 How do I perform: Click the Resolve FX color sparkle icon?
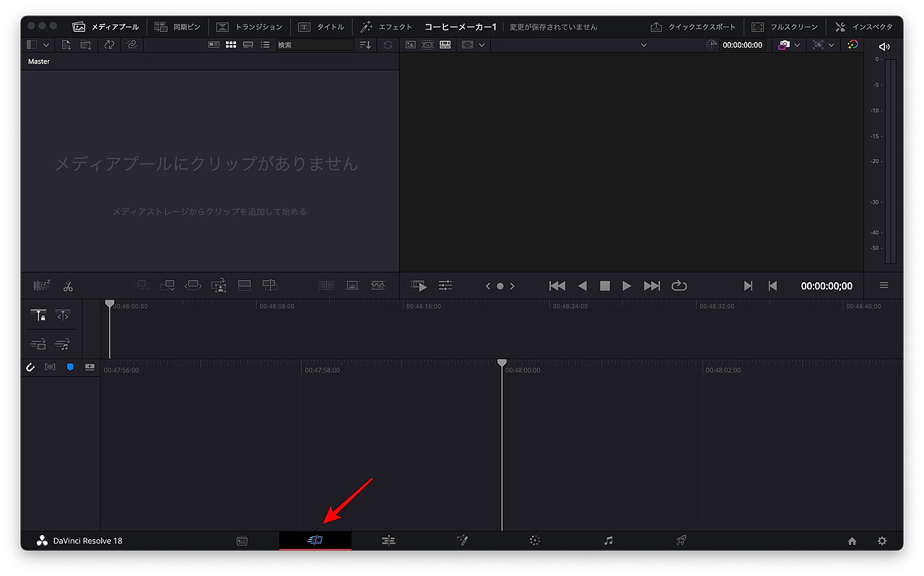853,45
